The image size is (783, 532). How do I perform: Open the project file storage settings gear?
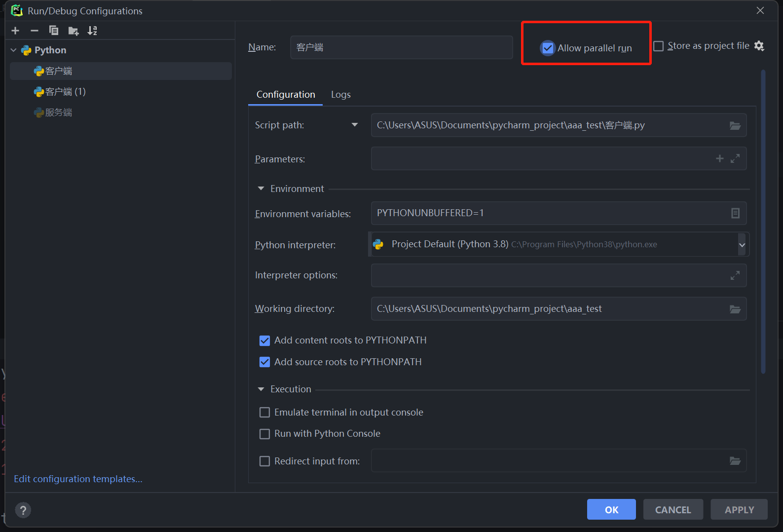point(759,46)
